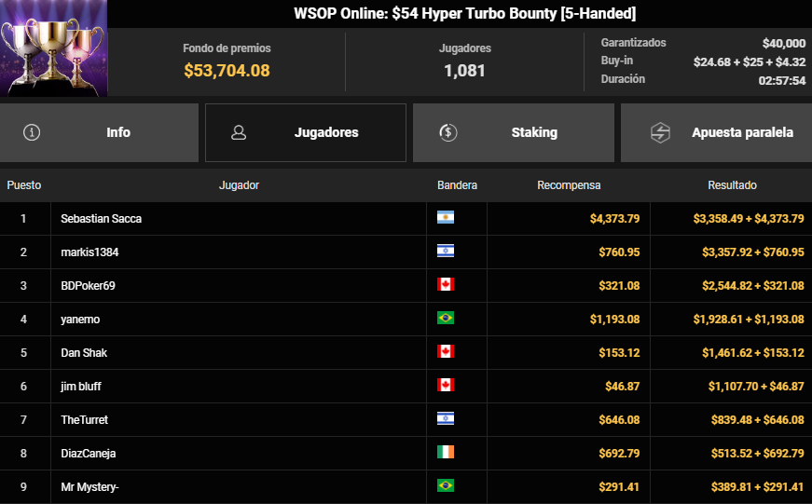Click the Apuesta paralela hexagon icon
The height and width of the screenshot is (504, 812).
pyautogui.click(x=660, y=132)
